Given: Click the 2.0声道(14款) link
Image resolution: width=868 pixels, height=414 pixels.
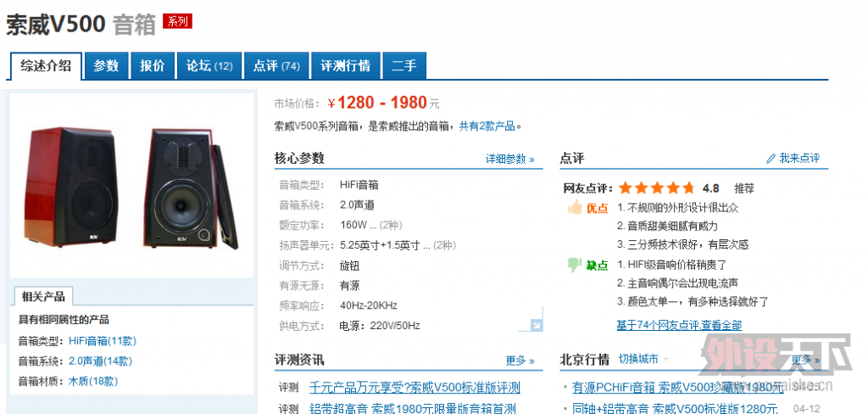Looking at the screenshot, I should click(100, 361).
